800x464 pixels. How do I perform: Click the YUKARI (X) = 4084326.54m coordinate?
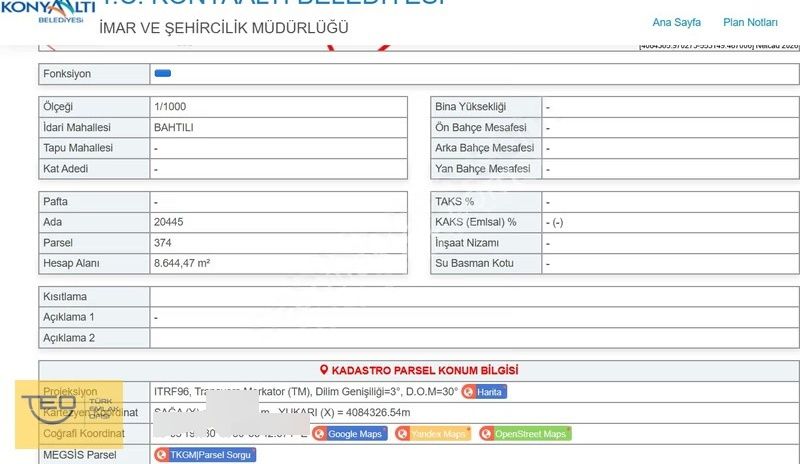click(x=344, y=412)
